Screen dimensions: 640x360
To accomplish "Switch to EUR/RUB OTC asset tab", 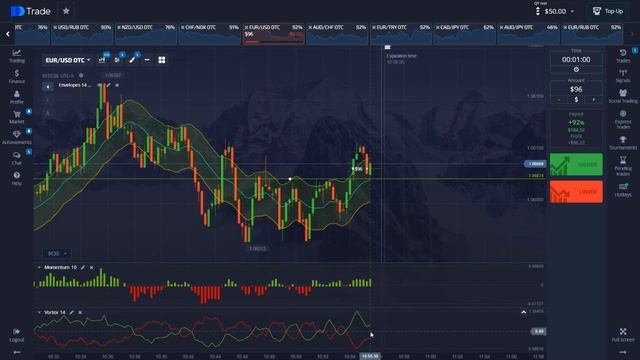I will click(592, 34).
